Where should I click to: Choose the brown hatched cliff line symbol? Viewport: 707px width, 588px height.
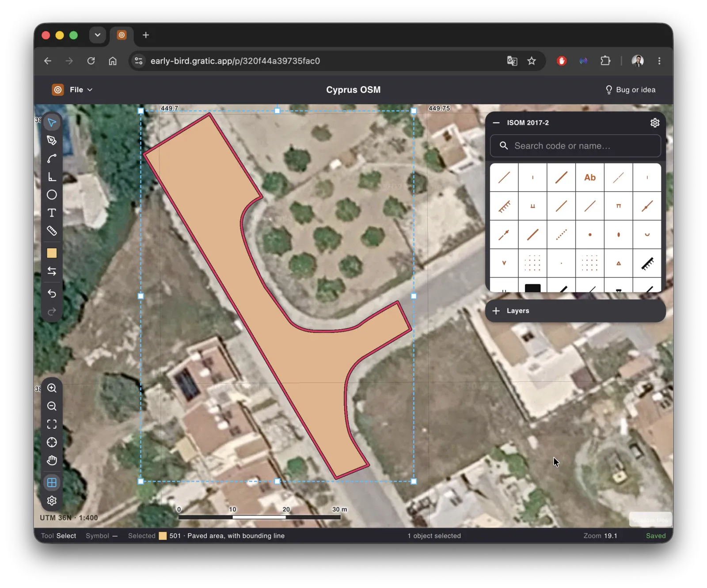pyautogui.click(x=504, y=206)
